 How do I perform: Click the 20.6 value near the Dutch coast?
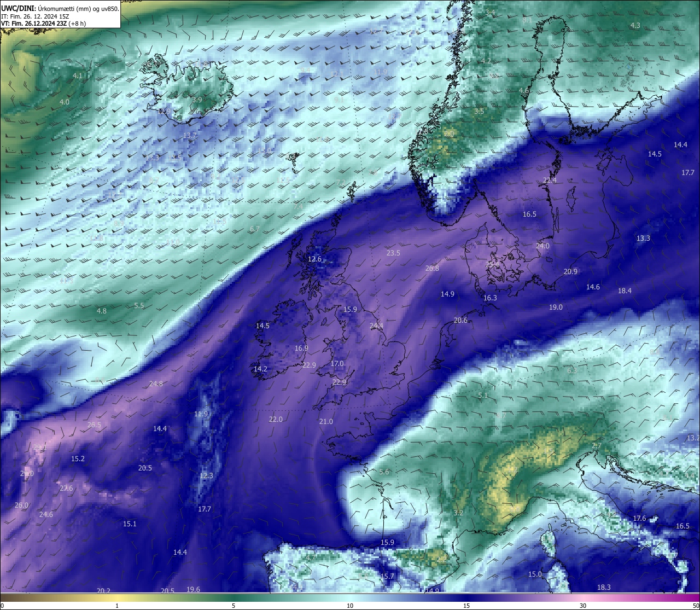(460, 320)
